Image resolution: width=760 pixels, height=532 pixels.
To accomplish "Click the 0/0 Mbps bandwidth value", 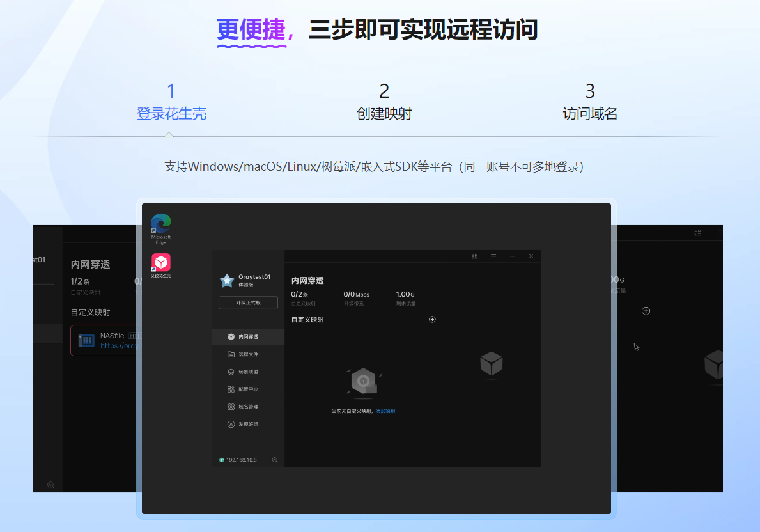I will point(356,294).
